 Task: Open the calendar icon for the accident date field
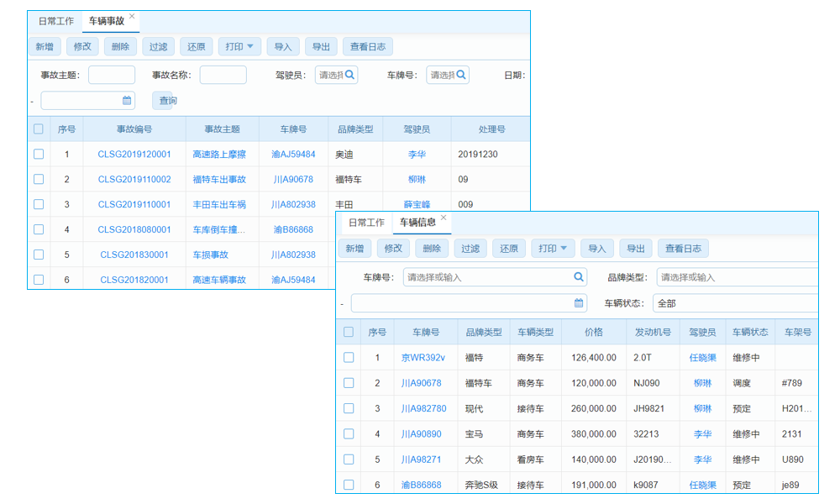click(x=125, y=100)
